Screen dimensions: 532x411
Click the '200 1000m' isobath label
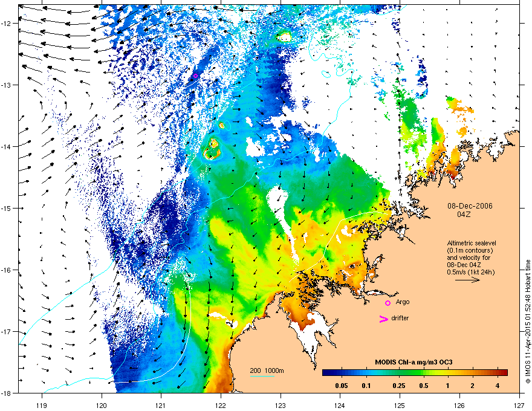[267, 371]
